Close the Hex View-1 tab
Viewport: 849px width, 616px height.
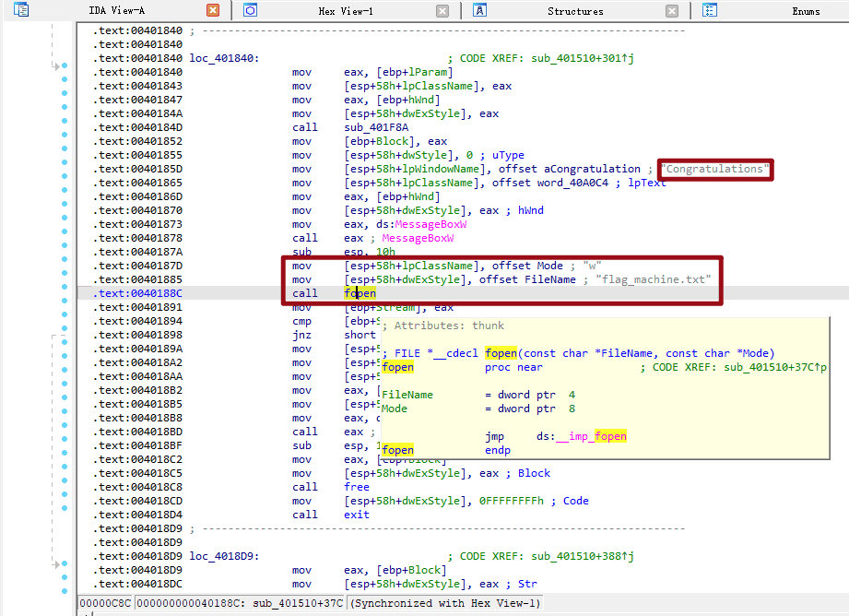coord(442,11)
